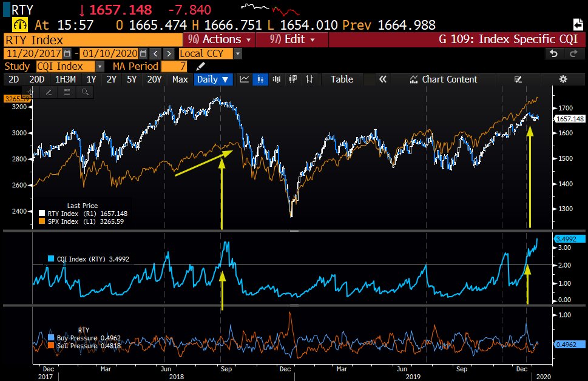Open the annotate pencil tool on the chart
The image size is (588, 381).
coord(49,92)
